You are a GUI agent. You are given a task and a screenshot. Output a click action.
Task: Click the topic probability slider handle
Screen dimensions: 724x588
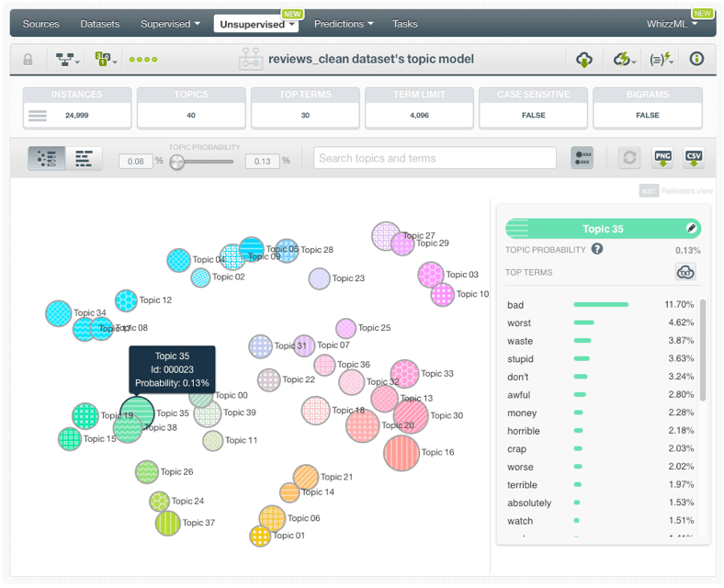(177, 162)
